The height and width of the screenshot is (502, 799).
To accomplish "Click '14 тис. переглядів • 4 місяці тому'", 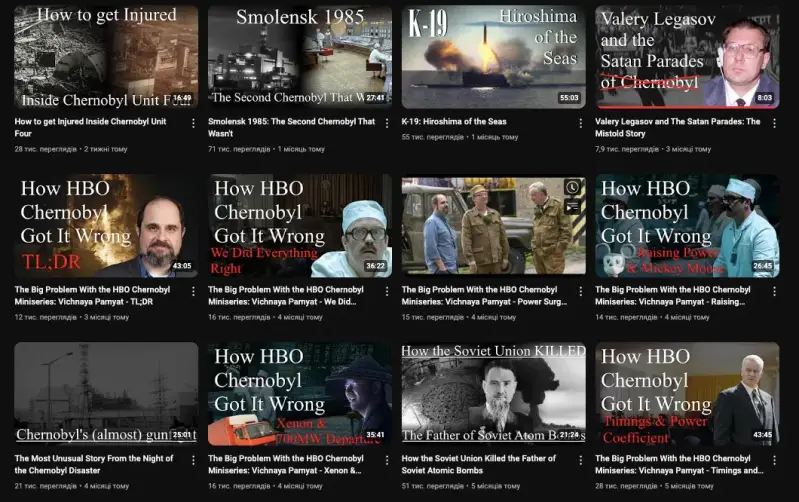I will 652,317.
